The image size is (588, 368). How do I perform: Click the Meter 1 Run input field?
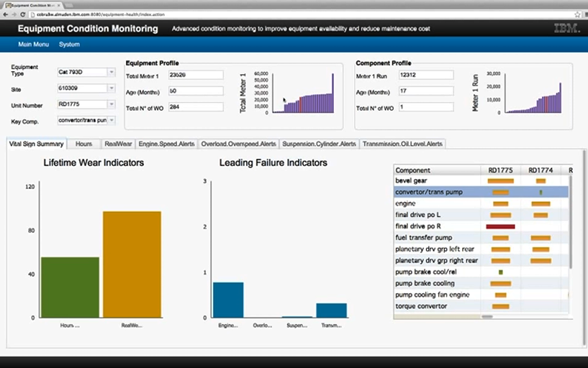(426, 75)
